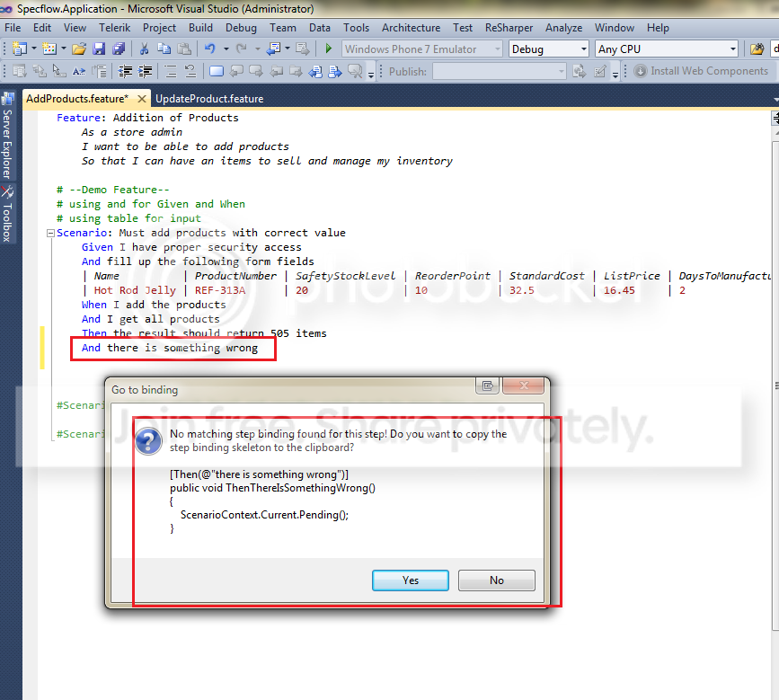This screenshot has height=700, width=779.
Task: Open the Telerik menu
Action: tap(114, 28)
